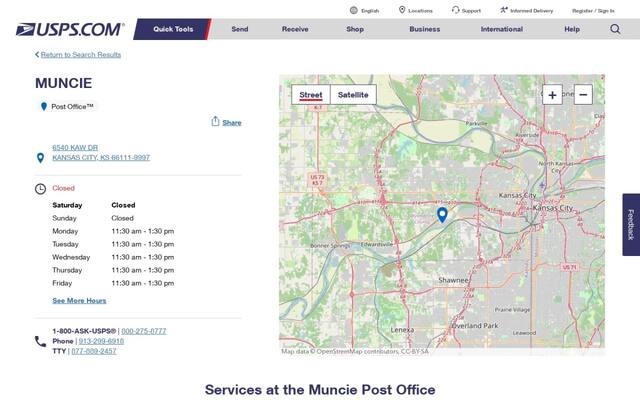Open the Business menu
Screen dimensions: 640x400
point(424,29)
